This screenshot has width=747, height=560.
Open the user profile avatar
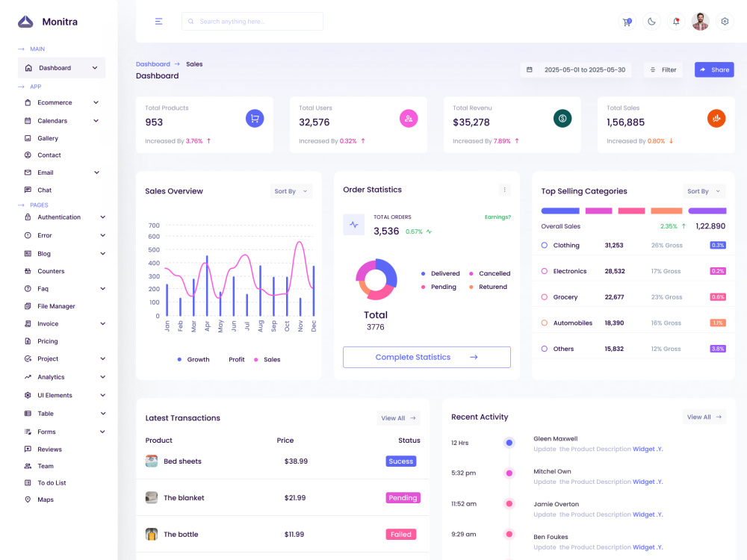tap(701, 22)
